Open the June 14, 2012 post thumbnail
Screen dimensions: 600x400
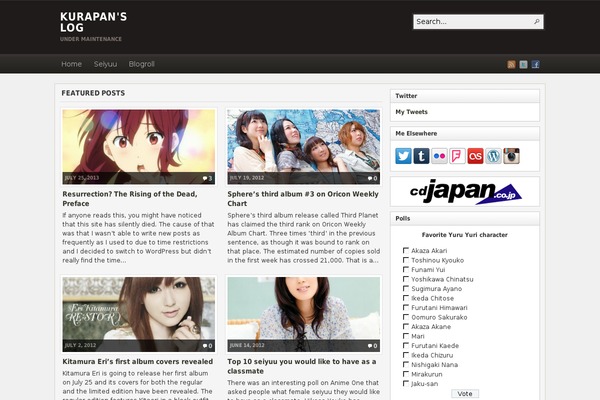(303, 314)
